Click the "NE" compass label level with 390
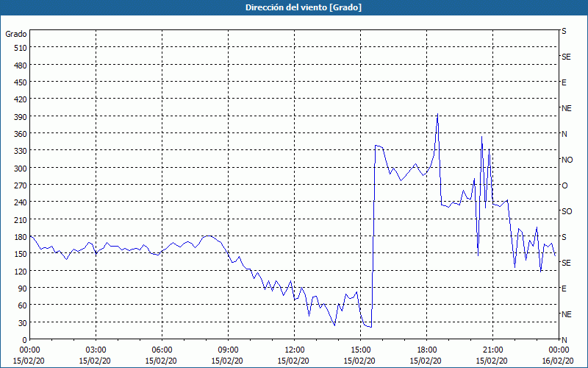 (566, 108)
